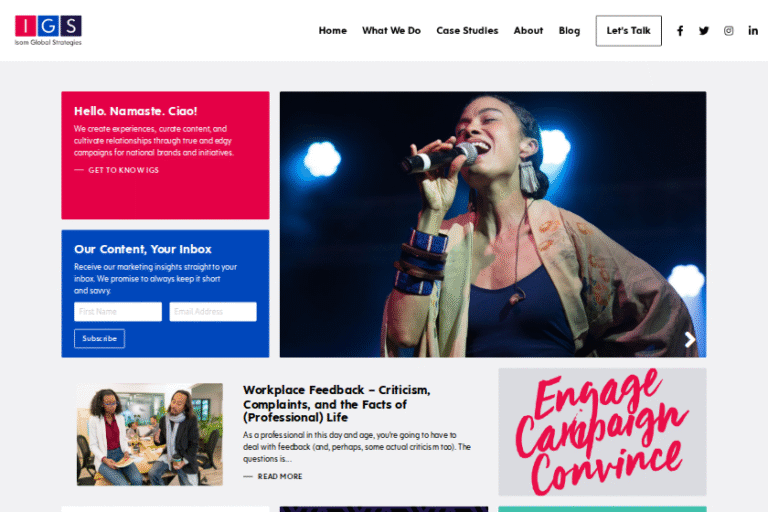Open the Facebook social icon
This screenshot has height=512, width=768.
[680, 31]
